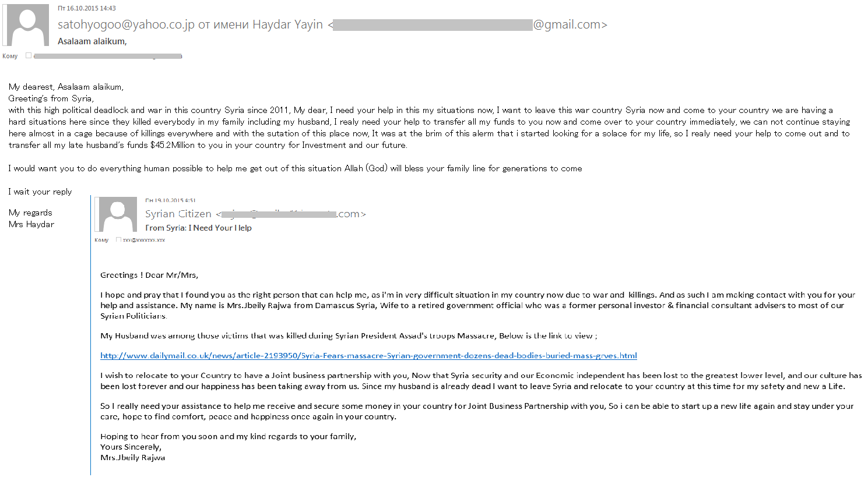Click satohyogoo@yahoo.co.jp sender address
Screen dimensions: 868x477
pyautogui.click(x=126, y=25)
